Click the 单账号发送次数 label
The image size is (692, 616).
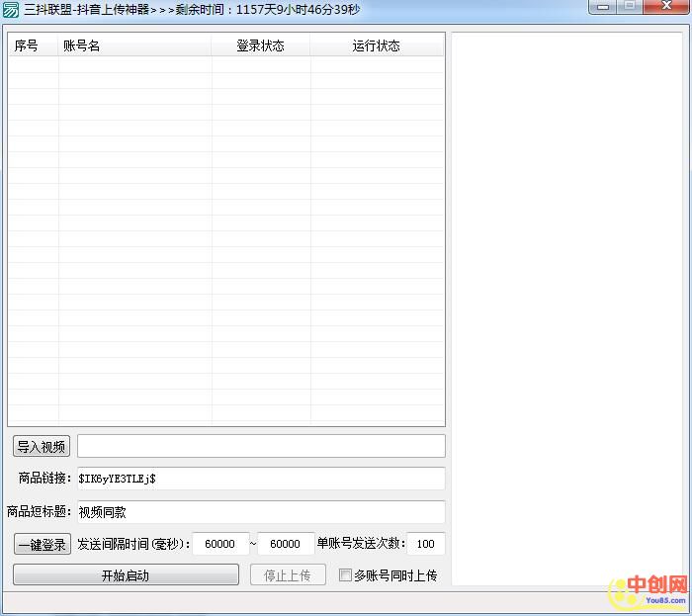[x=361, y=543]
